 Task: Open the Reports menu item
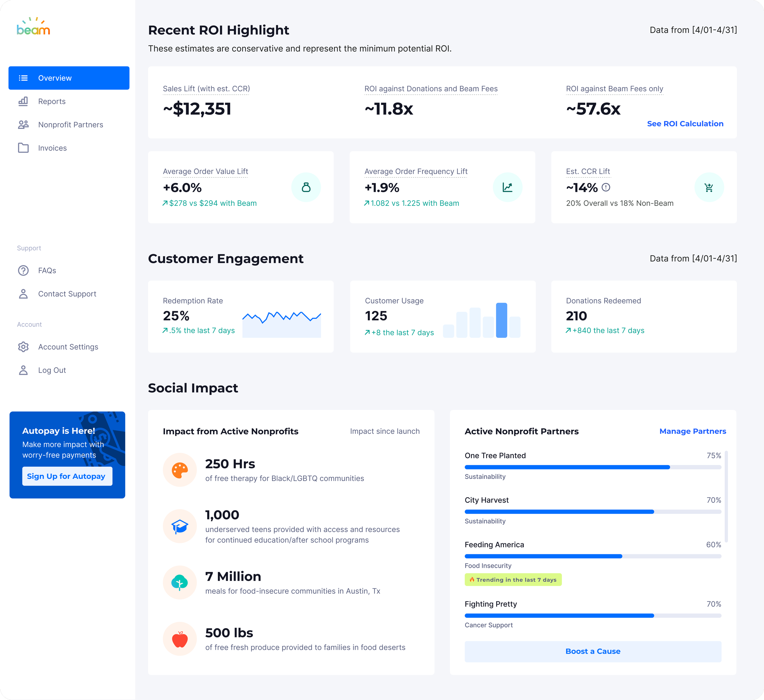52,101
